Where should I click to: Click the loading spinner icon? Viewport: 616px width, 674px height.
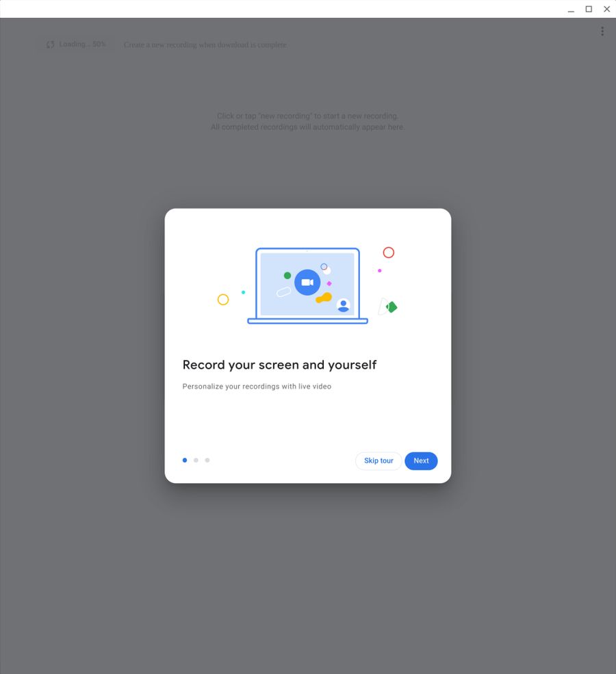(50, 44)
